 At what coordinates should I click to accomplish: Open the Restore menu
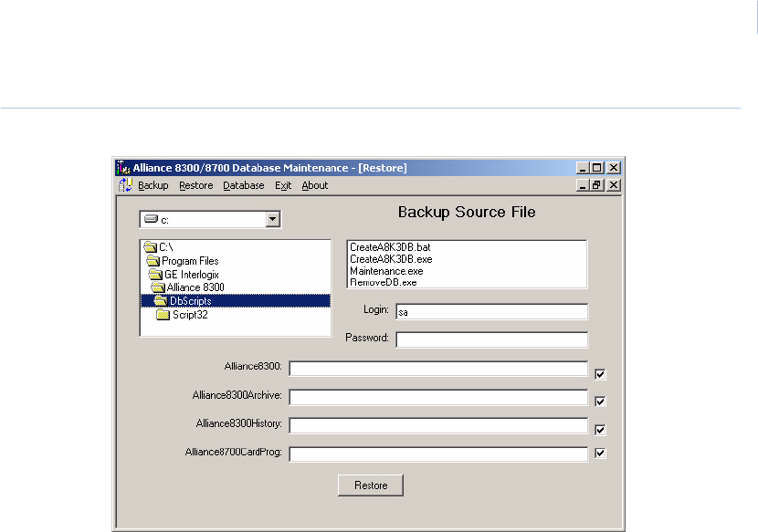(x=195, y=185)
